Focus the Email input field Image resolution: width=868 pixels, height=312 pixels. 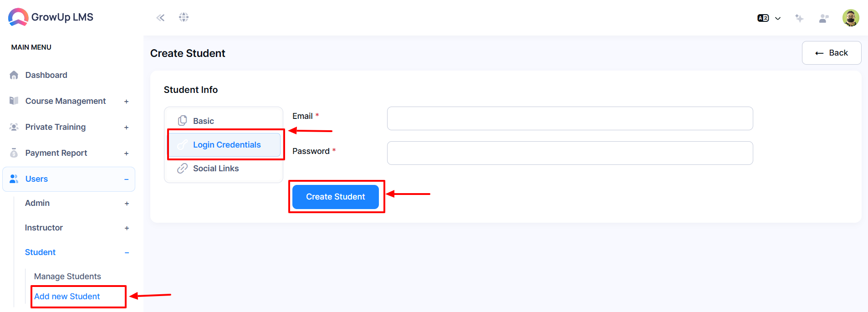click(570, 118)
